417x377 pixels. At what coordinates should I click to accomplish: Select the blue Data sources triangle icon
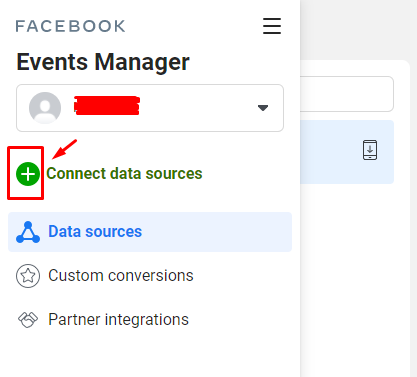pos(28,232)
